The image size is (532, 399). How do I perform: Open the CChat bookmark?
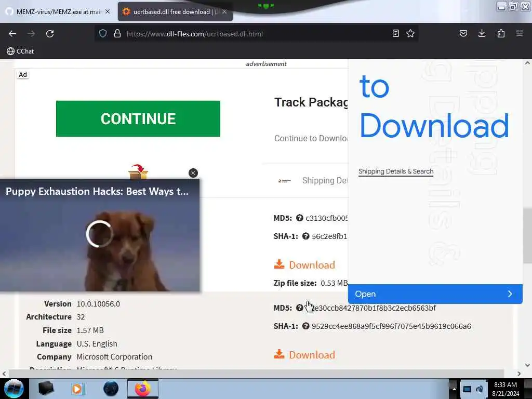(20, 51)
